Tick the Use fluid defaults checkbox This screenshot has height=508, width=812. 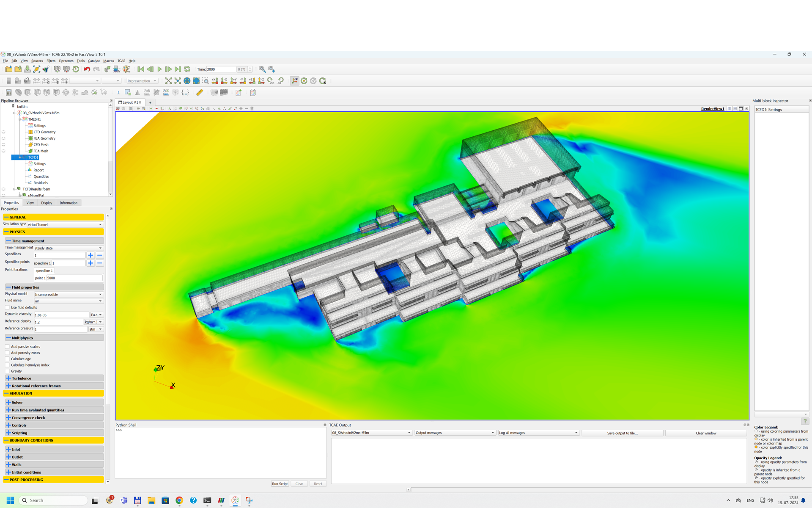7,308
